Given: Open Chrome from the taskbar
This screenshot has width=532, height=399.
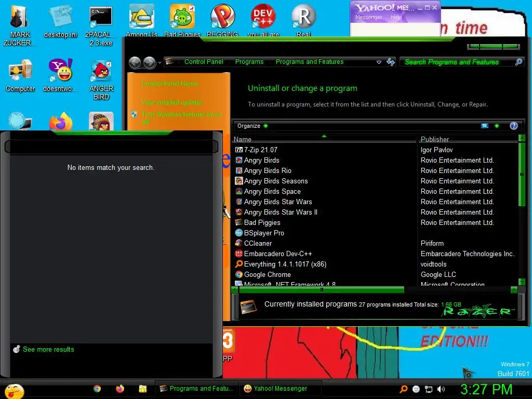Looking at the screenshot, I should pos(97,389).
